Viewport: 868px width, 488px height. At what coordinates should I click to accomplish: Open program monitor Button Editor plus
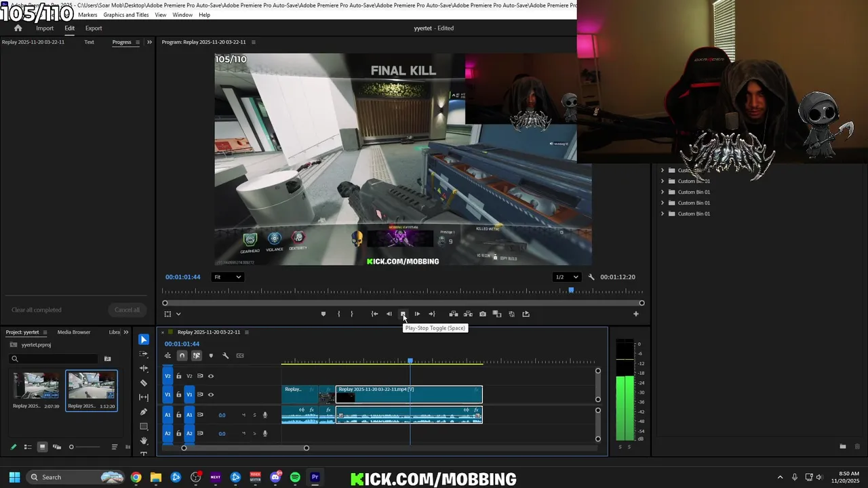[x=635, y=314]
